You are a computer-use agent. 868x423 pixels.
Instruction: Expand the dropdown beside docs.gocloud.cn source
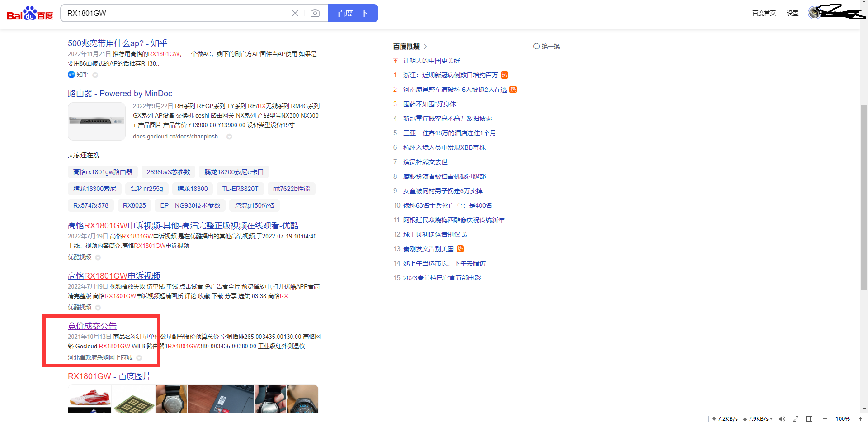229,137
